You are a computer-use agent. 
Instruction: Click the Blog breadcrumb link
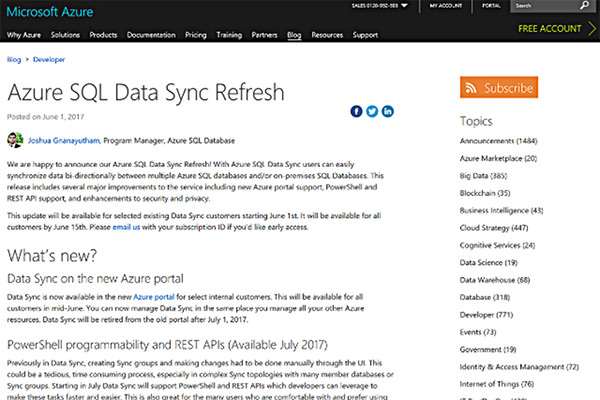tap(14, 60)
